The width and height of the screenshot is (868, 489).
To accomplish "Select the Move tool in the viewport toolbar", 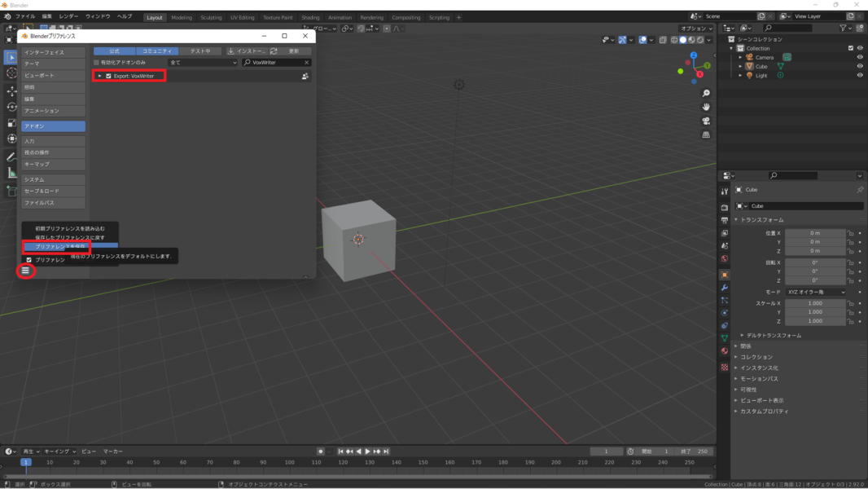I will pos(11,90).
